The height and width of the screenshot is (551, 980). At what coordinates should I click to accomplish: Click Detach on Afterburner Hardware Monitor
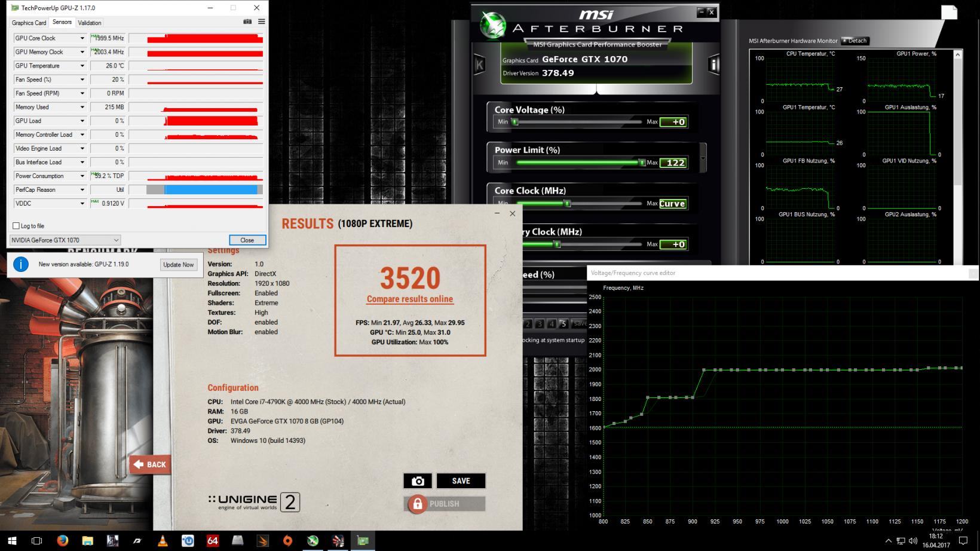coord(855,41)
